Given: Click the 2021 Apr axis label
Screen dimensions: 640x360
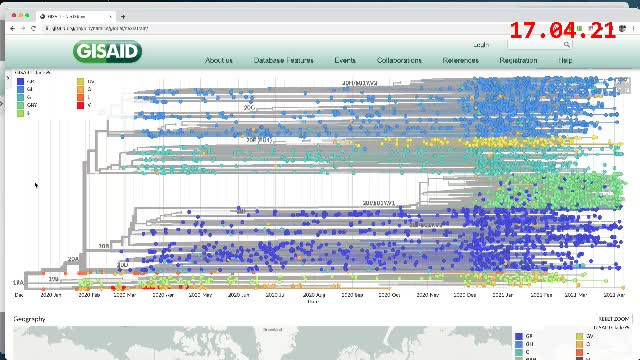Looking at the screenshot, I should (x=614, y=295).
